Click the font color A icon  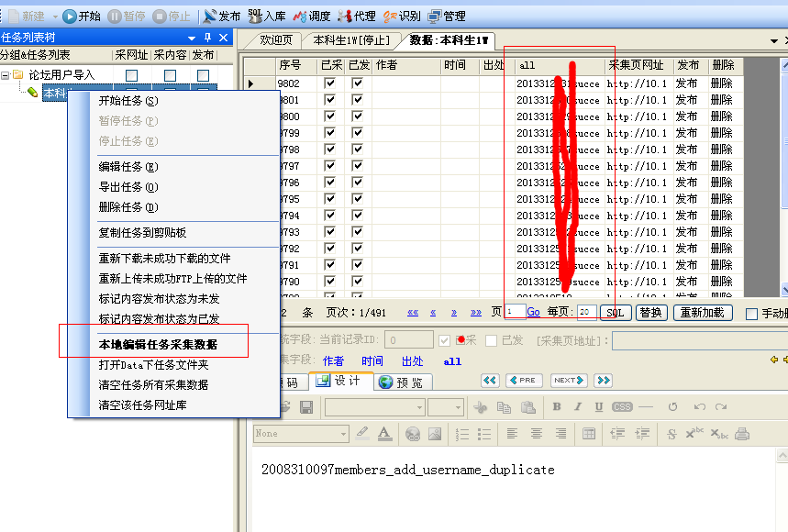coord(384,434)
